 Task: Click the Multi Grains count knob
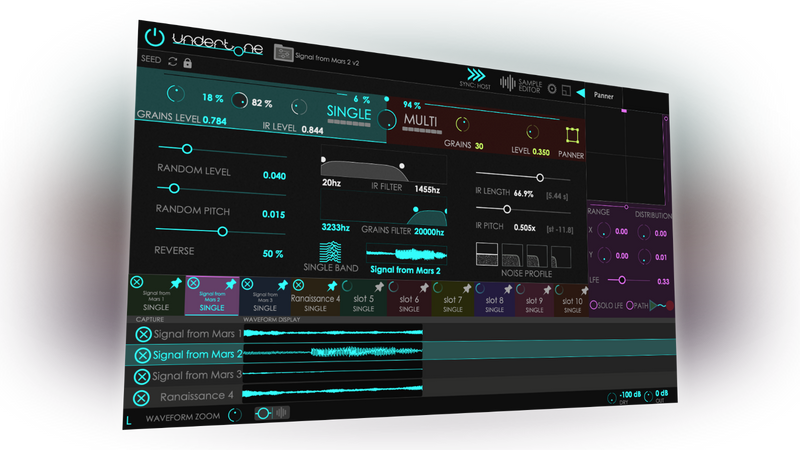(x=462, y=124)
